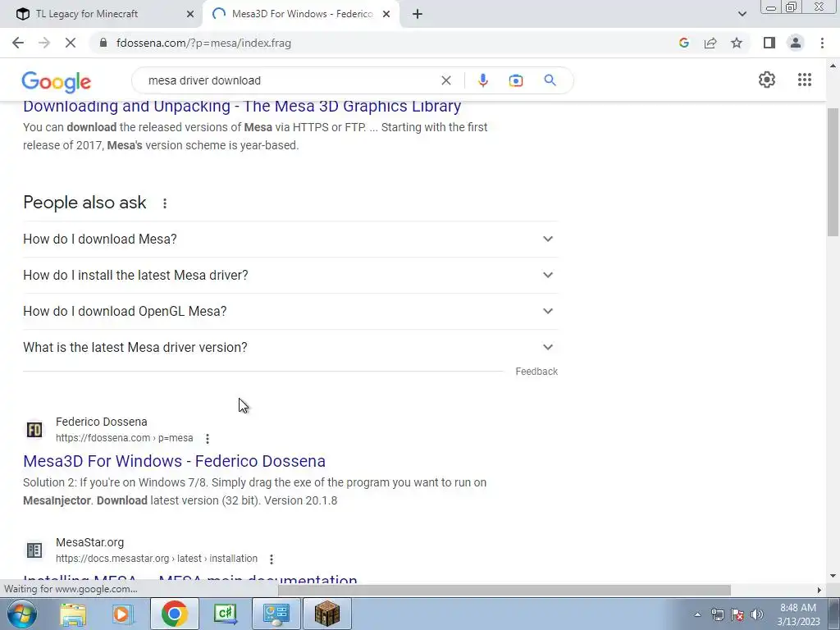The width and height of the screenshot is (840, 630).
Task: Expand 'What is the latest Mesa driver version?'
Action: tap(290, 347)
